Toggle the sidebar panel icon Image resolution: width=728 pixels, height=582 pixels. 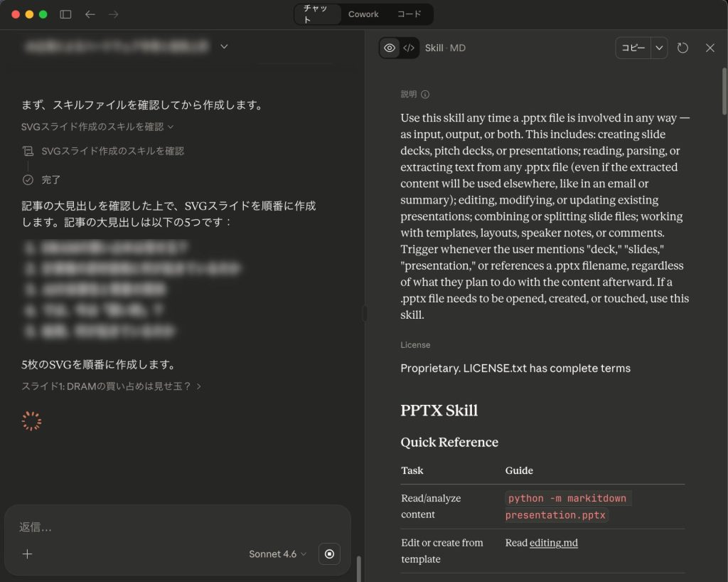[x=65, y=14]
